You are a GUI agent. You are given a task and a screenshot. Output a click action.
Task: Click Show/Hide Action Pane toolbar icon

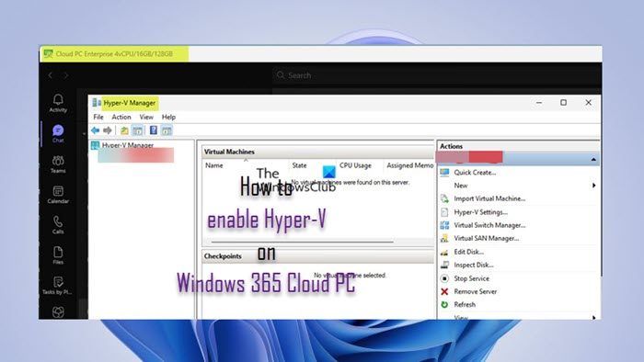click(x=167, y=130)
